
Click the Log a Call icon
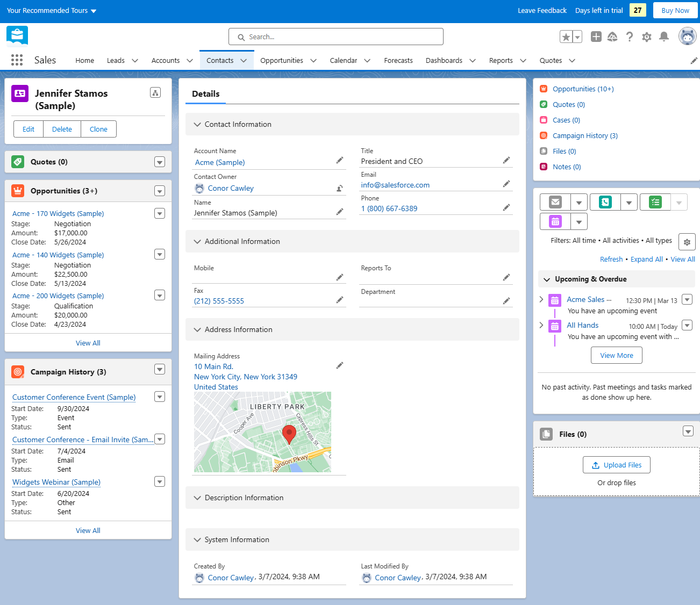tap(605, 202)
